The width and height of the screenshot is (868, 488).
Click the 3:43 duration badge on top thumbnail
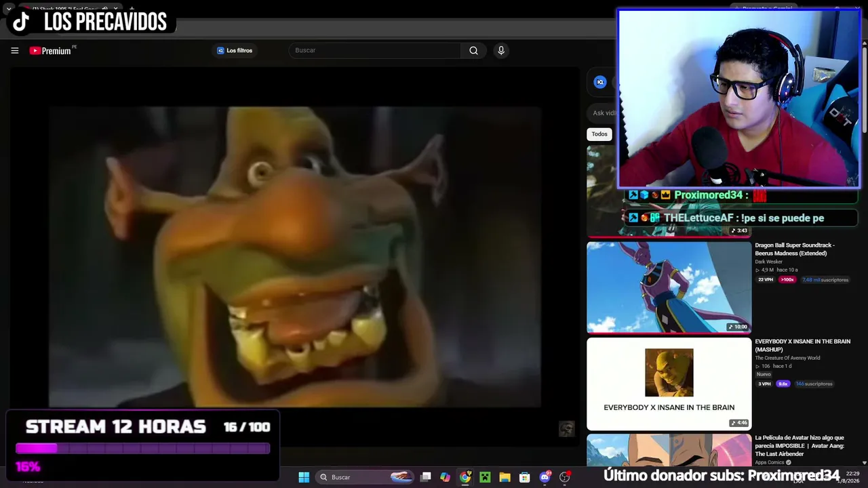tap(739, 230)
